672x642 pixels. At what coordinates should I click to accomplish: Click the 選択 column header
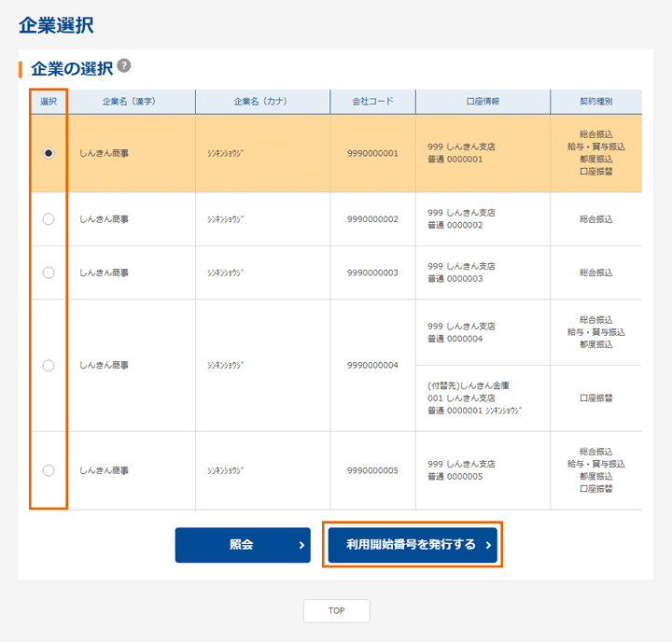(x=49, y=102)
